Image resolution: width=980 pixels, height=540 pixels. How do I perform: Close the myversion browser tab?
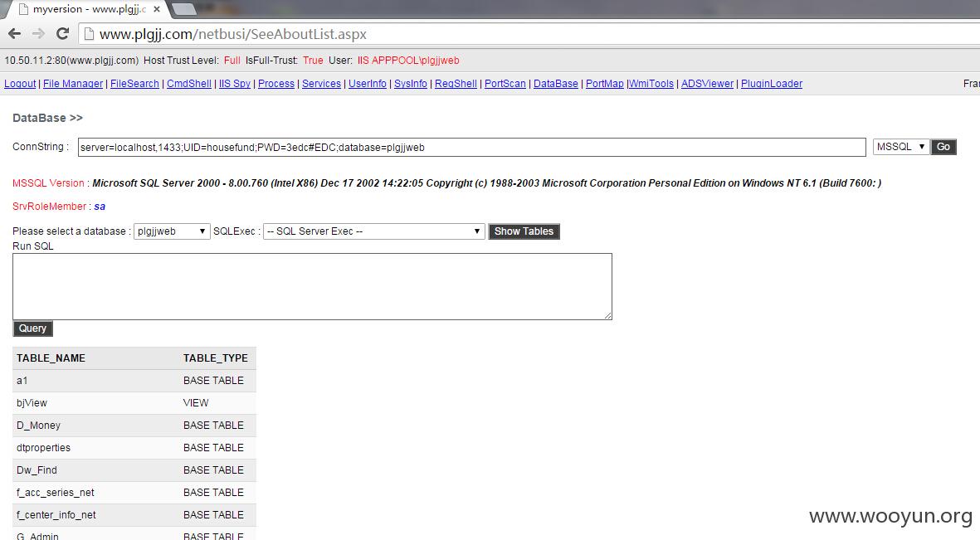coord(157,9)
